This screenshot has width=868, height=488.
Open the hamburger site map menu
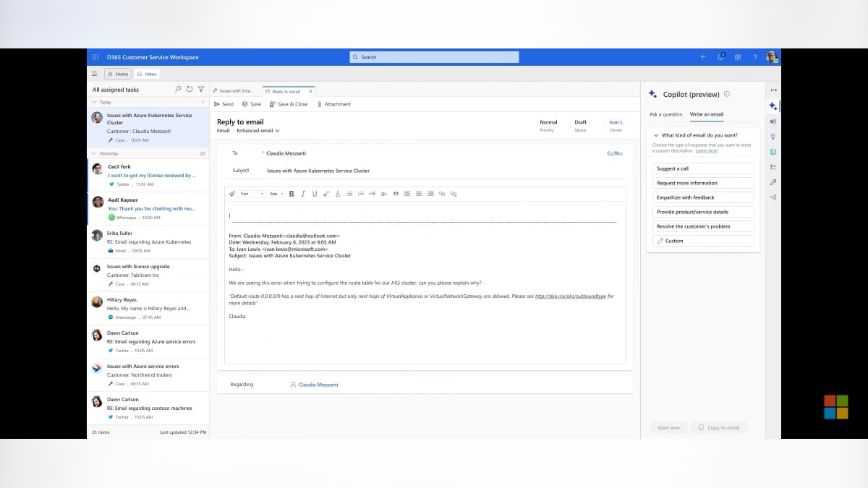[94, 74]
